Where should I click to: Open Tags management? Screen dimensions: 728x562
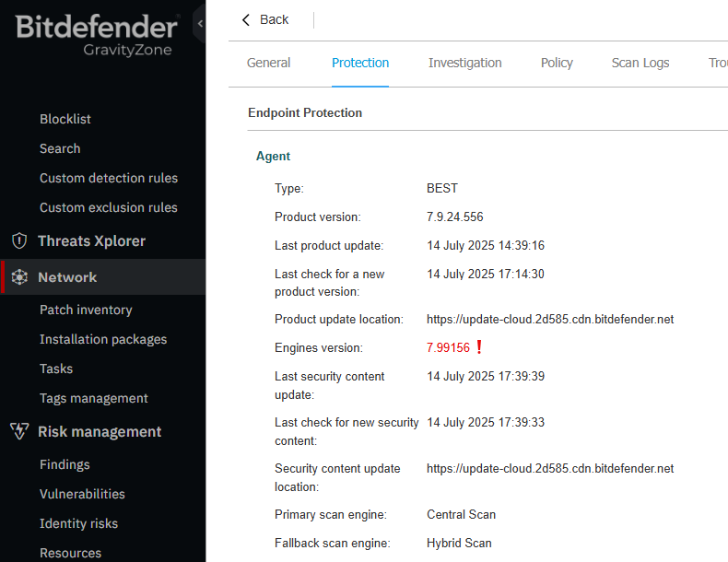(94, 398)
